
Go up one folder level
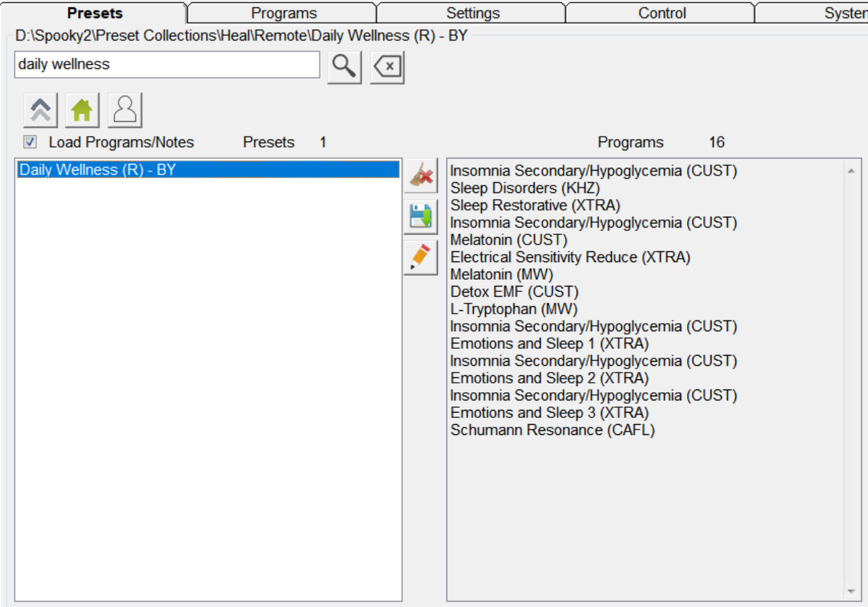(41, 110)
